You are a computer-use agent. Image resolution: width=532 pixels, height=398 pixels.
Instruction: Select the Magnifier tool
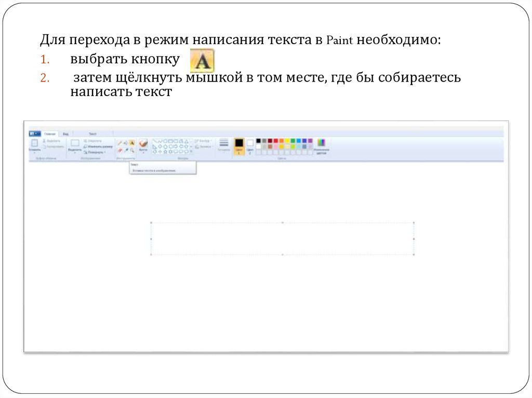pyautogui.click(x=132, y=150)
